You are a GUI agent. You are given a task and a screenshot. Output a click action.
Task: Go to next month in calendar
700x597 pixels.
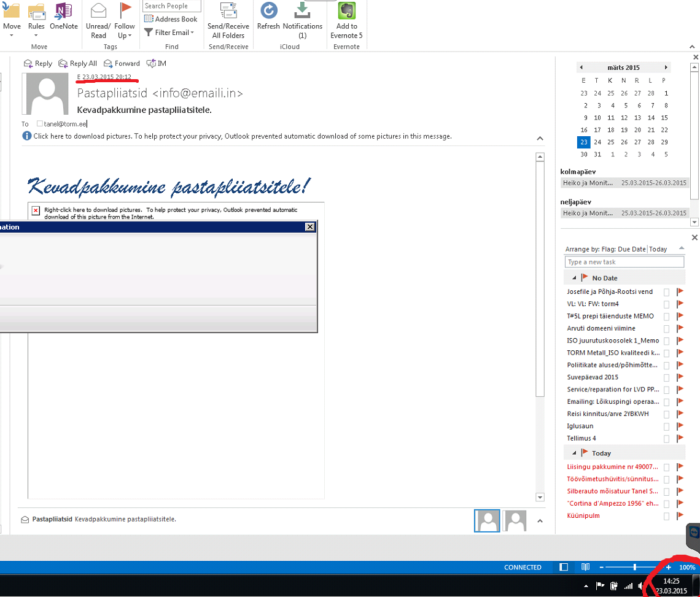(x=666, y=67)
